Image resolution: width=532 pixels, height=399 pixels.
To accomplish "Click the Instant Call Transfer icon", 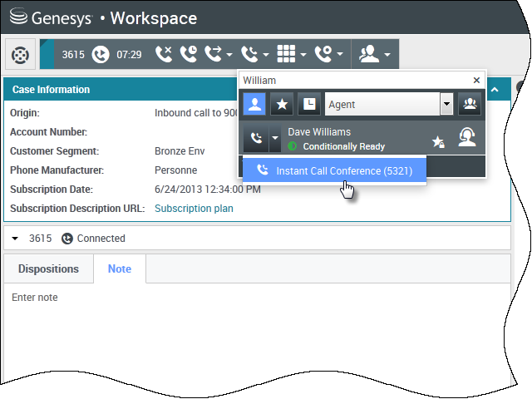I will tap(214, 54).
